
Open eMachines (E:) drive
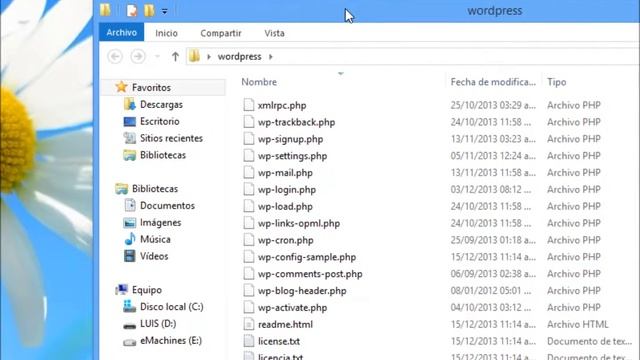pyautogui.click(x=171, y=340)
